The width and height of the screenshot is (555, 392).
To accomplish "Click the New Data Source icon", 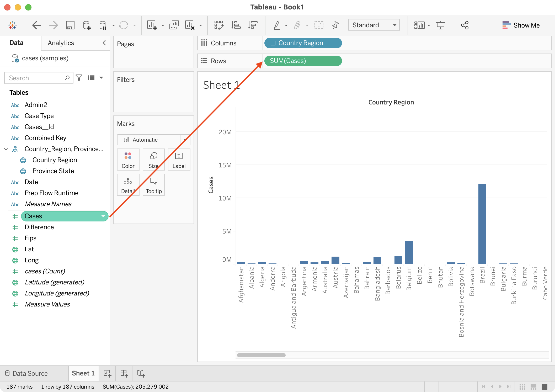I will point(87,25).
